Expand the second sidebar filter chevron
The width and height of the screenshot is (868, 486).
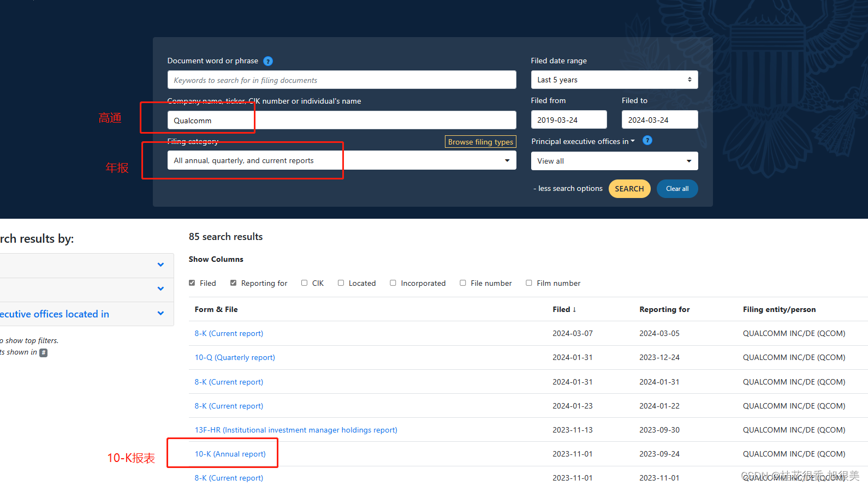[x=160, y=289]
